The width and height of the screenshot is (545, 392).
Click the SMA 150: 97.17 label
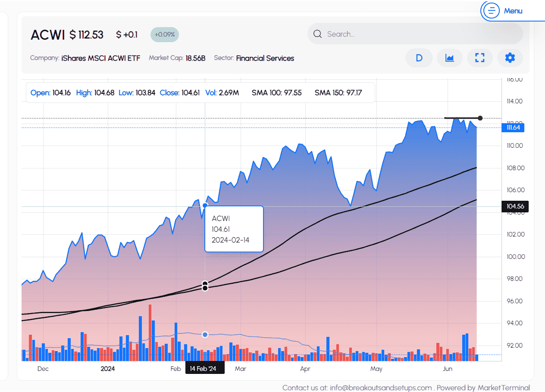pos(338,93)
